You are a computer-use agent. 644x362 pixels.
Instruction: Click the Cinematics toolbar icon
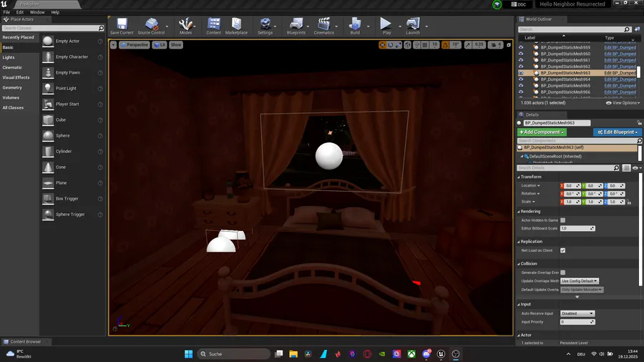pos(323,26)
